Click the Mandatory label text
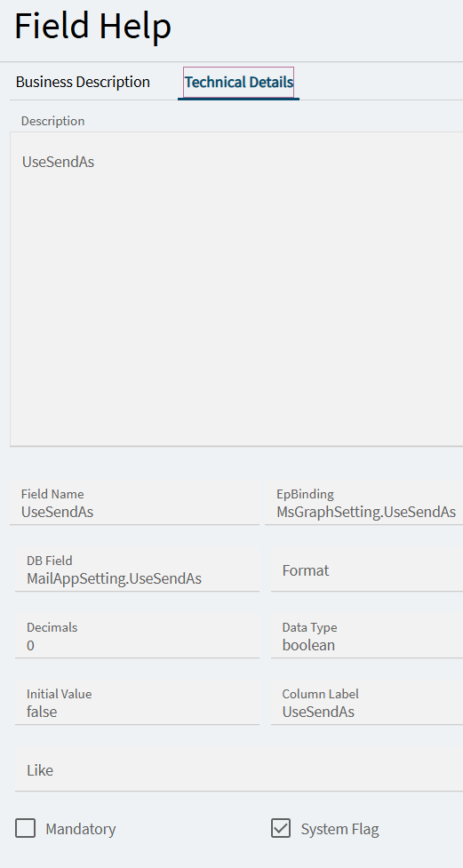Image resolution: width=463 pixels, height=868 pixels. pyautogui.click(x=81, y=829)
